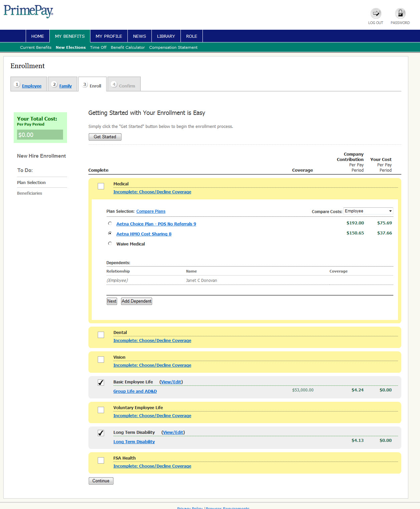The height and width of the screenshot is (509, 420).
Task: Check Voluntary Employee Life checkbox
Action: coord(101,410)
